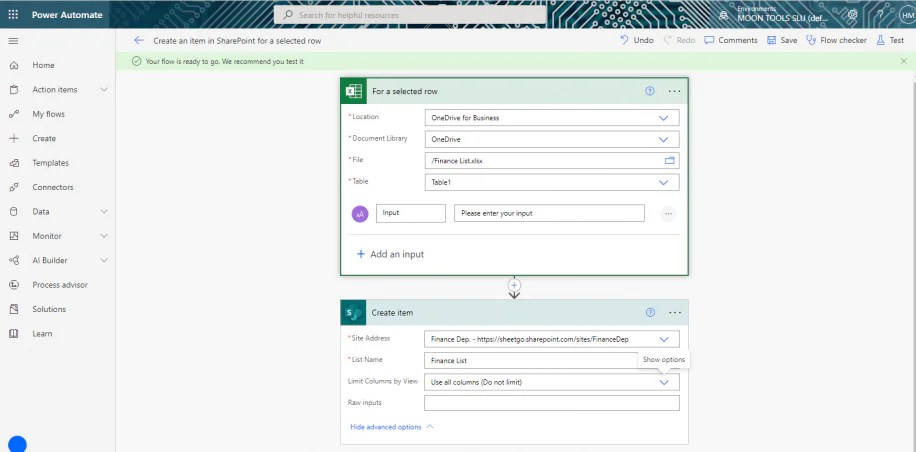Open help for 'For a selected row'
The image size is (916, 452).
coord(650,91)
